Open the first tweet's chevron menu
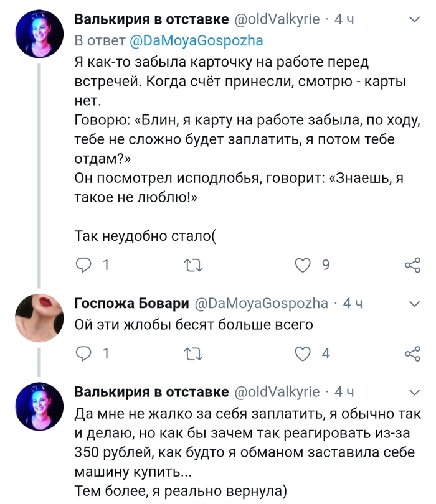Screen dimensions: 436x504 [413, 20]
